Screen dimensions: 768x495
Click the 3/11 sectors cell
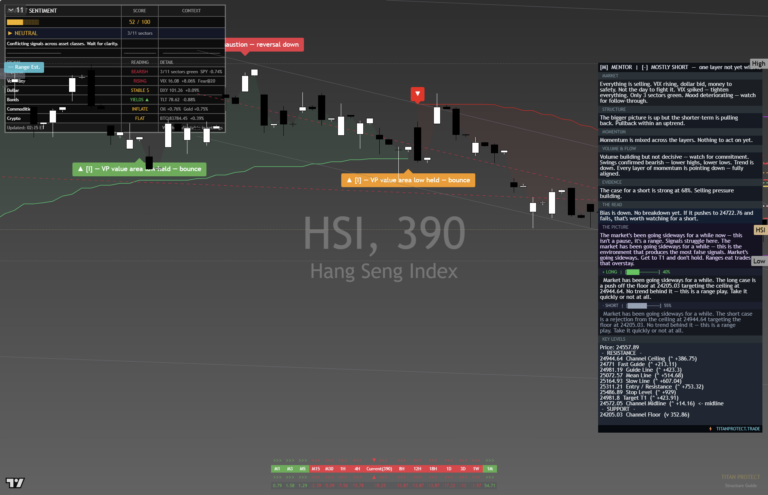click(x=140, y=33)
